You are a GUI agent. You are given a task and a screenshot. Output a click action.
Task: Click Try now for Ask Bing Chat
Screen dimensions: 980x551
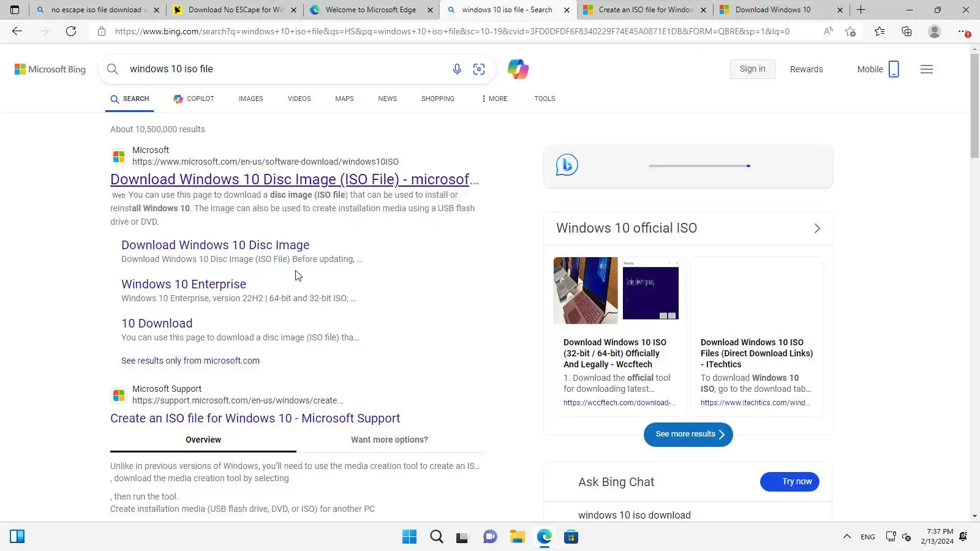(x=790, y=482)
